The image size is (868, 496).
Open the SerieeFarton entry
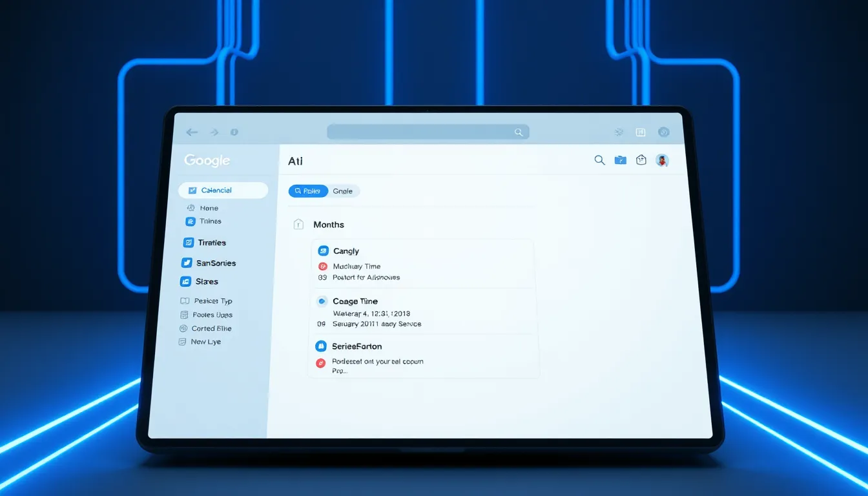point(356,347)
